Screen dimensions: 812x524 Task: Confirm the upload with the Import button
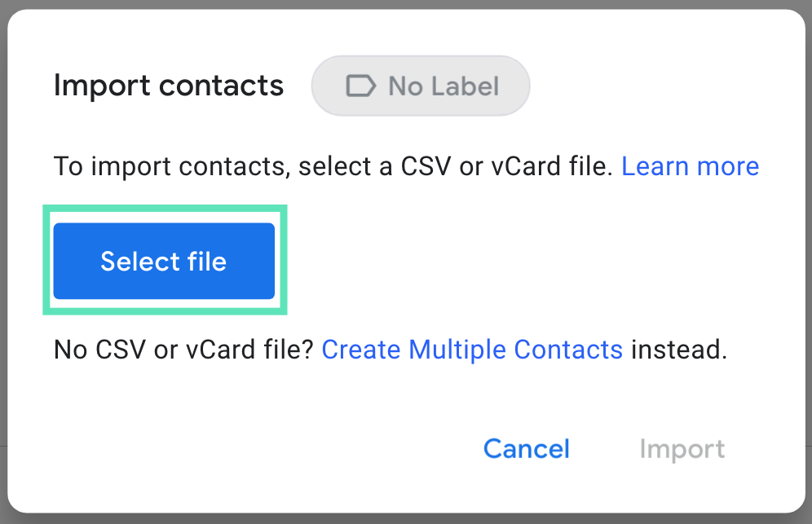coord(682,449)
